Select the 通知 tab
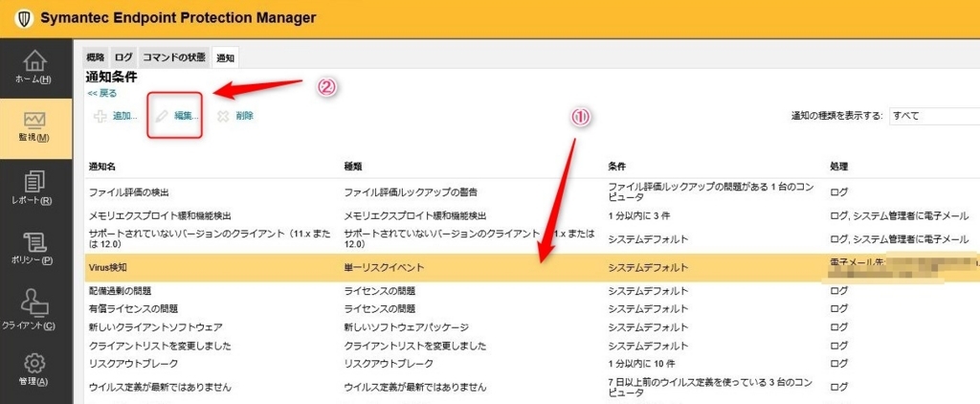Image resolution: width=980 pixels, height=404 pixels. 225,57
